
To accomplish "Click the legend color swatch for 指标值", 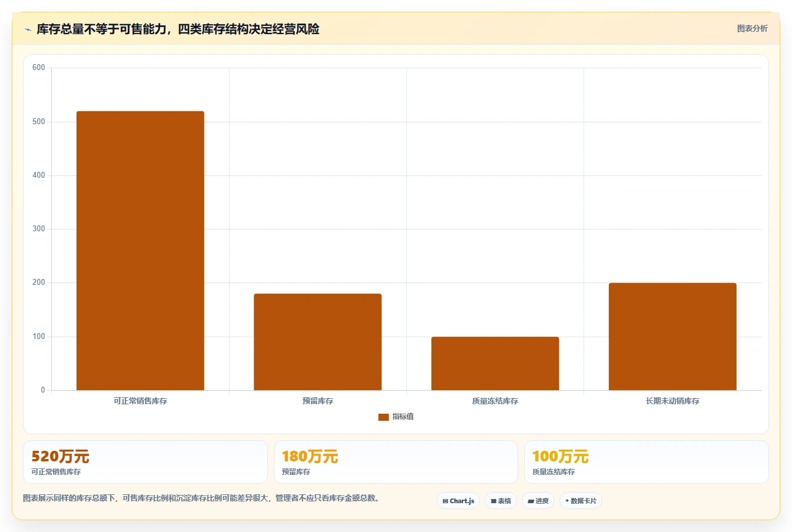I will tap(383, 417).
